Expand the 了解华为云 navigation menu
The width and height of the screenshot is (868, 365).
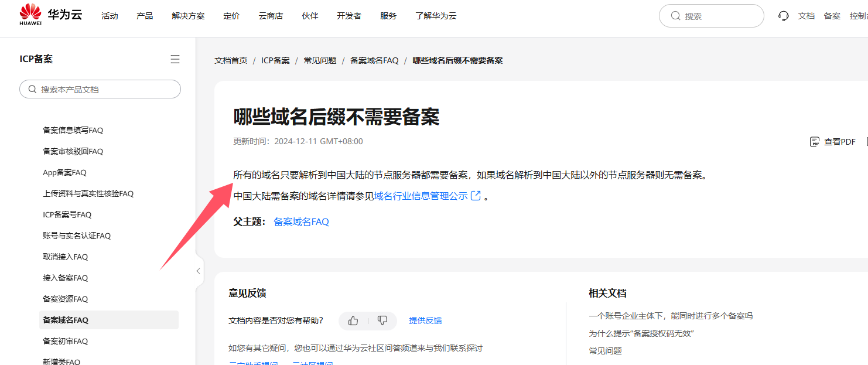[x=436, y=16]
